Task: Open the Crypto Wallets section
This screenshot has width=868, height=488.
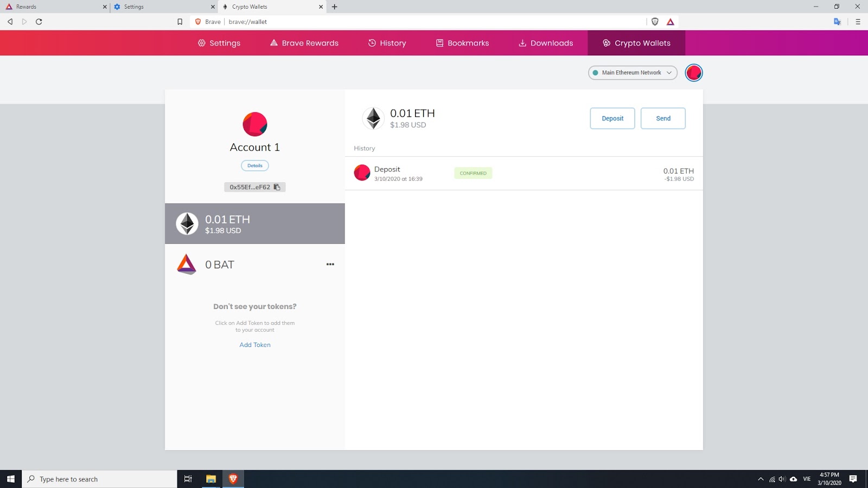Action: coord(636,43)
